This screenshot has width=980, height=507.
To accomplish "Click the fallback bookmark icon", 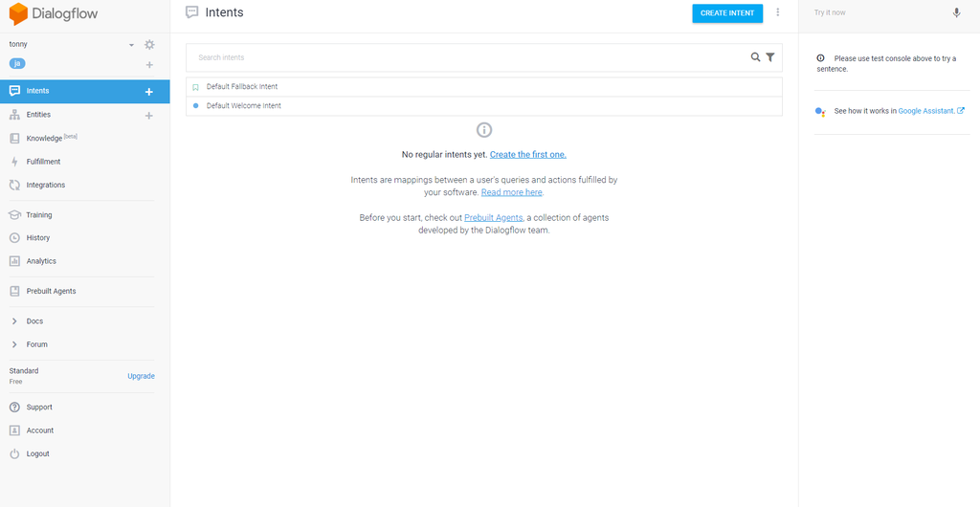I will [195, 87].
